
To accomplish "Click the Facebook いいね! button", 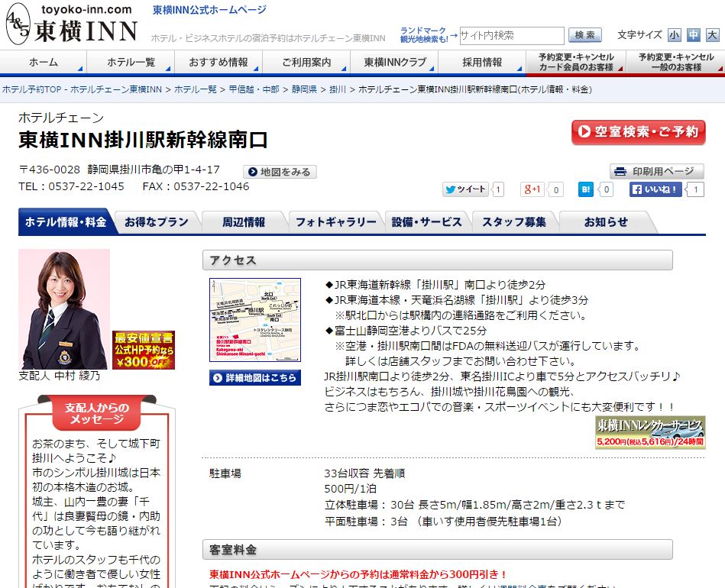I will click(x=655, y=189).
